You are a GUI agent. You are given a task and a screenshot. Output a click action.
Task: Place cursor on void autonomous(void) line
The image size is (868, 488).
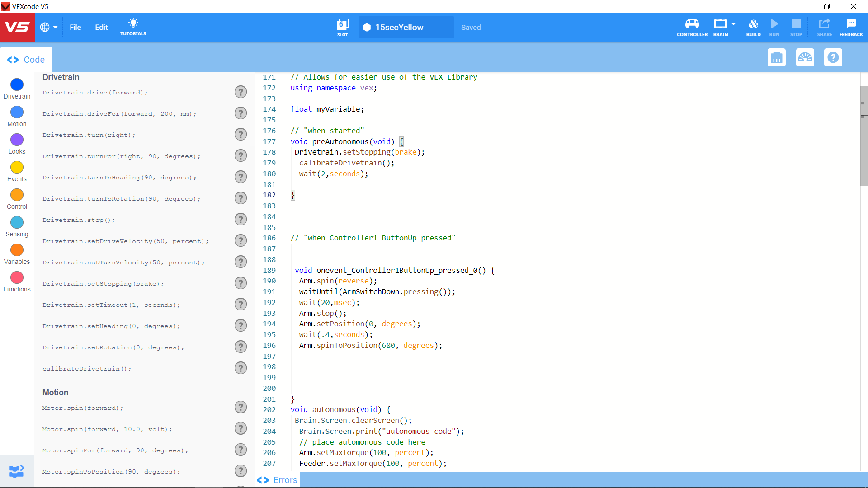click(x=340, y=410)
